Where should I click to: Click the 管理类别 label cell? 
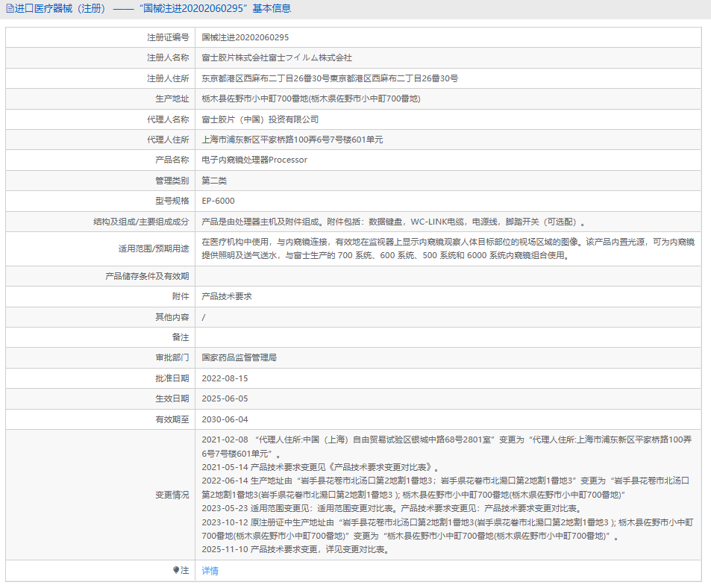[100, 181]
